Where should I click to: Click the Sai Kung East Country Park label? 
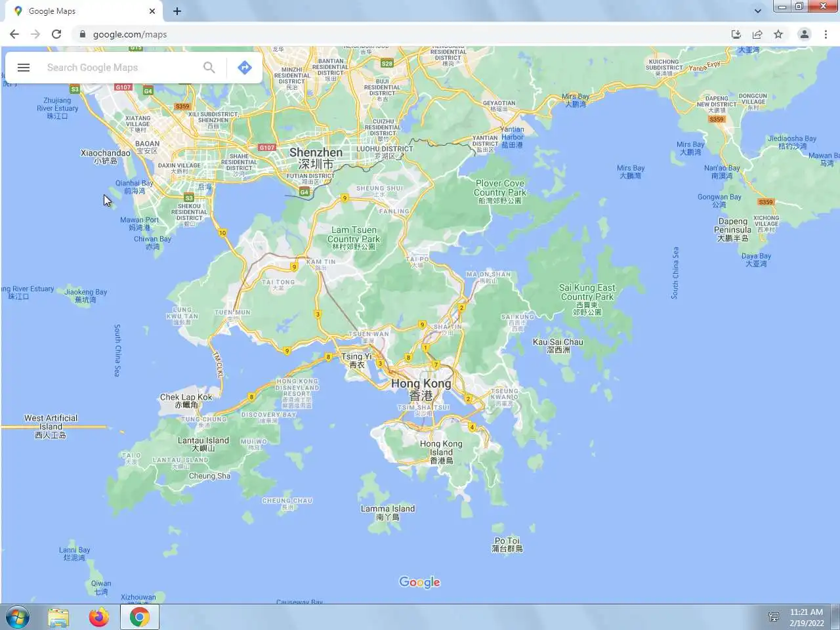click(587, 299)
